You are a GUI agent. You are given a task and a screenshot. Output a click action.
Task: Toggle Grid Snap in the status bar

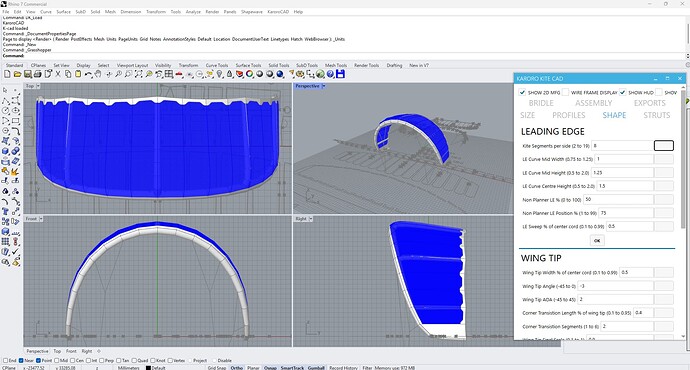pos(217,367)
